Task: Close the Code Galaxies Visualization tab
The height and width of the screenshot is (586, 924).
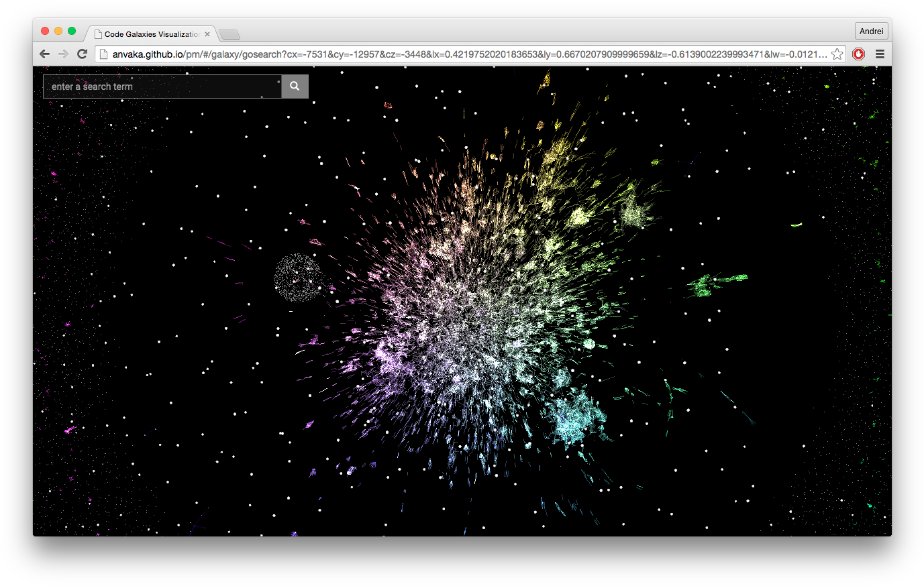Action: pyautogui.click(x=207, y=34)
